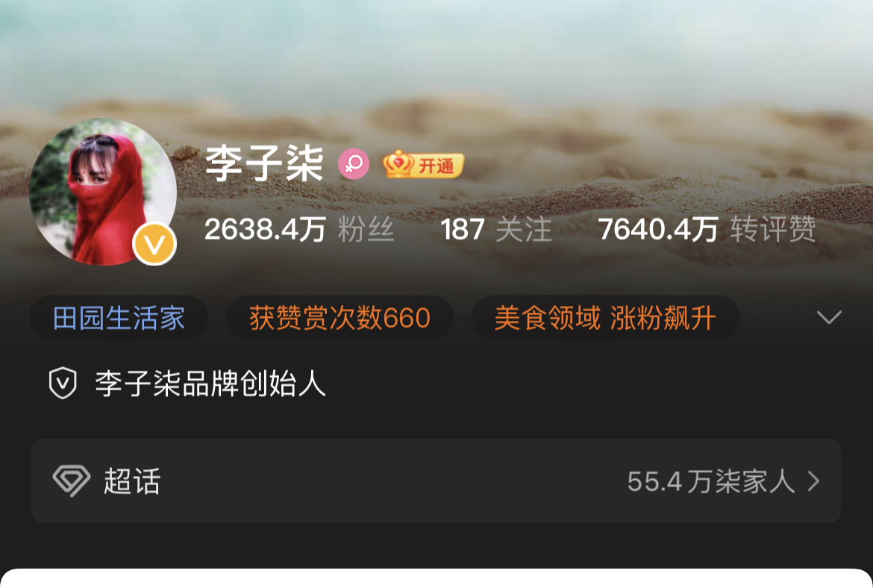Open the 李子柒 profile avatar photo

tap(103, 192)
